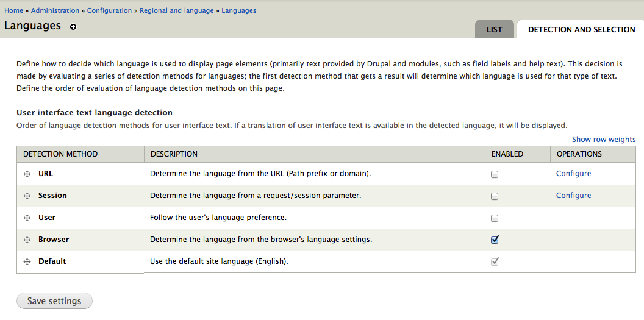The width and height of the screenshot is (644, 320).
Task: Tick the User language preference checkbox
Action: tap(495, 218)
